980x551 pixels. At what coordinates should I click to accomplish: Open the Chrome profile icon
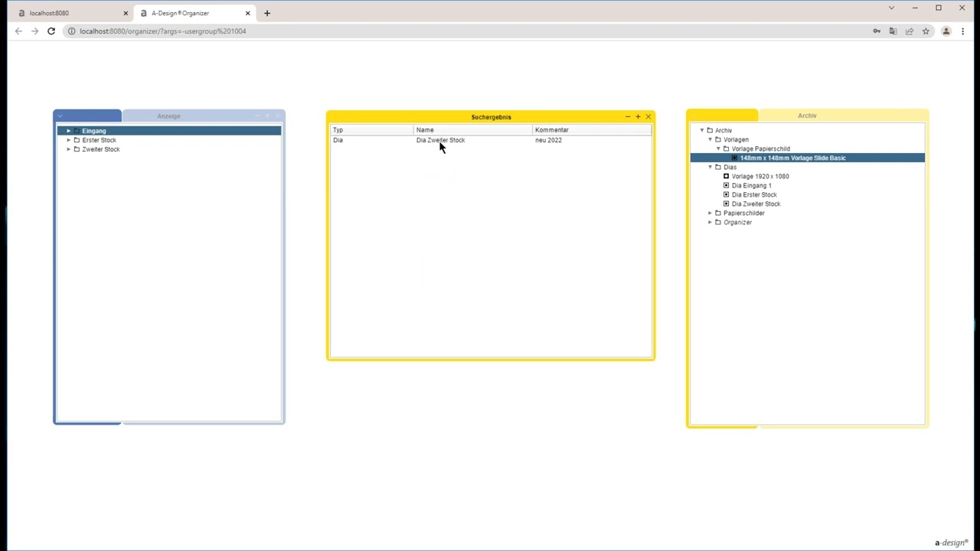coord(946,31)
